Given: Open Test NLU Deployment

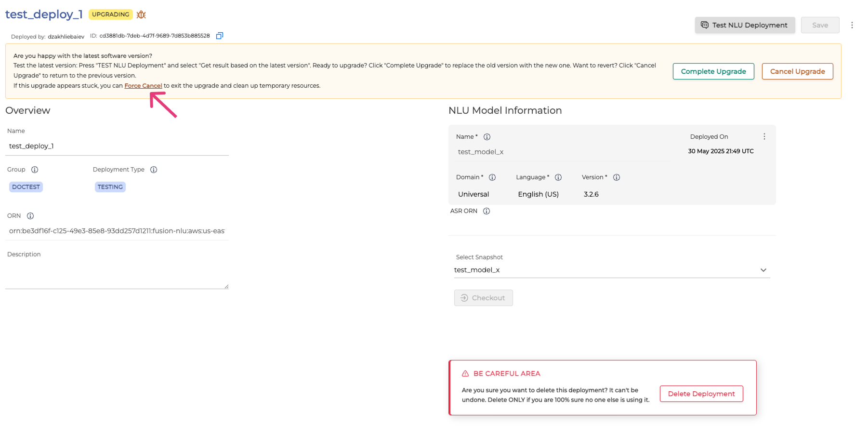Looking at the screenshot, I should 745,25.
